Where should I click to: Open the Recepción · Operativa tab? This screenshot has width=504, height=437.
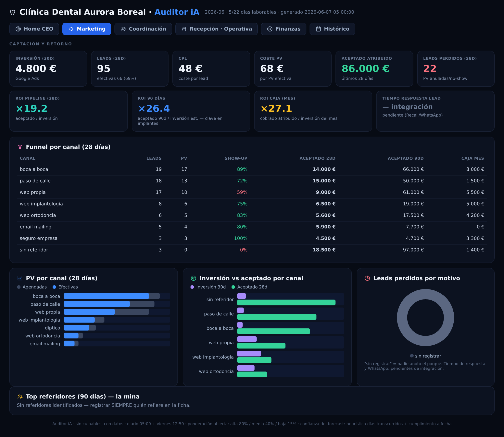click(217, 29)
